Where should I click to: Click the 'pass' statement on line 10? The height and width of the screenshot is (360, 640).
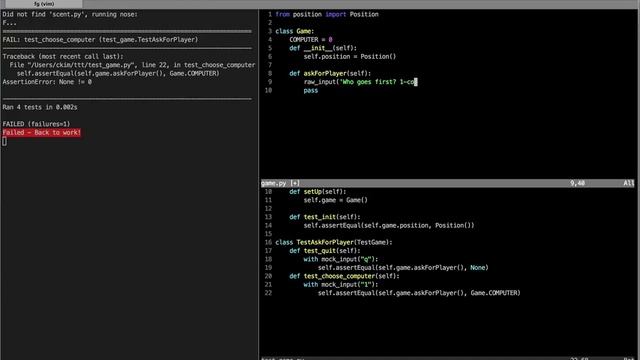coord(311,91)
